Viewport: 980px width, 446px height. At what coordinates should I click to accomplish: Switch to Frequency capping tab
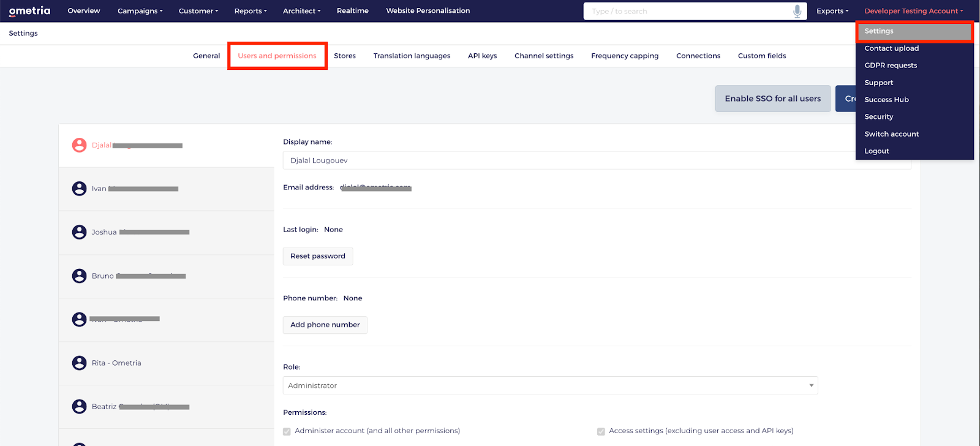click(625, 56)
